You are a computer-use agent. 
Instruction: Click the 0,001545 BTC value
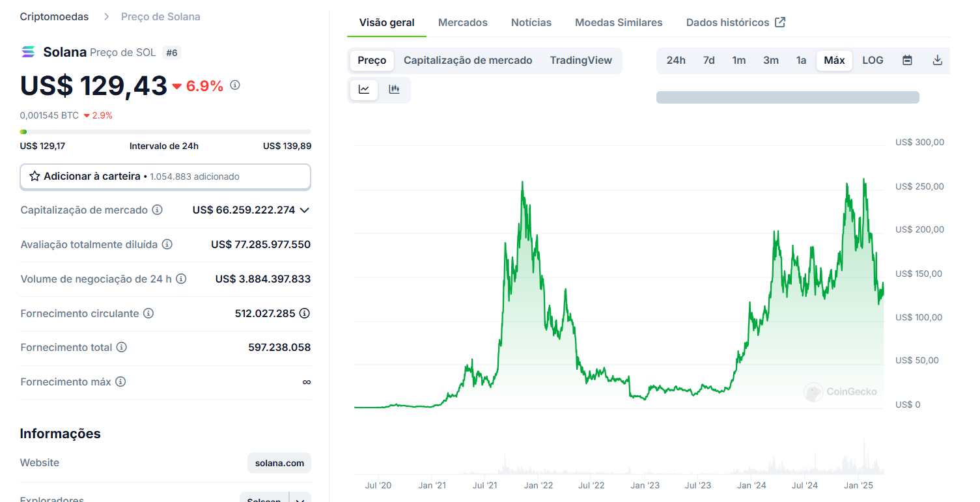49,115
